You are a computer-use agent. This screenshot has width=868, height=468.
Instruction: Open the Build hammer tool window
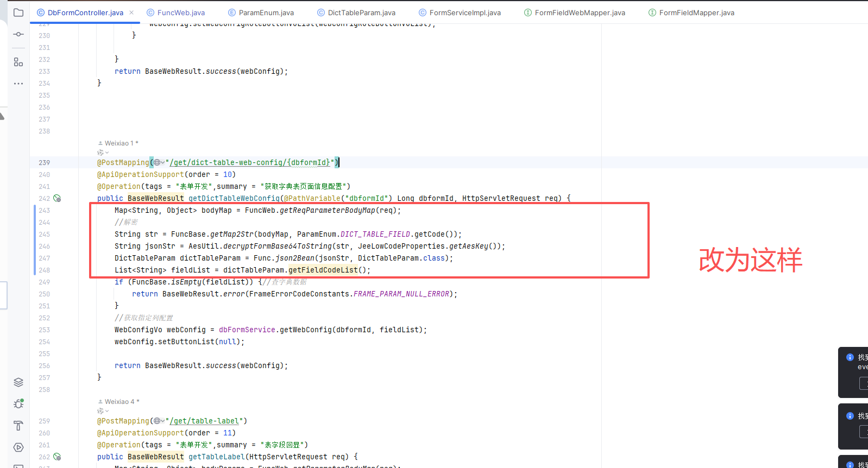(18, 426)
